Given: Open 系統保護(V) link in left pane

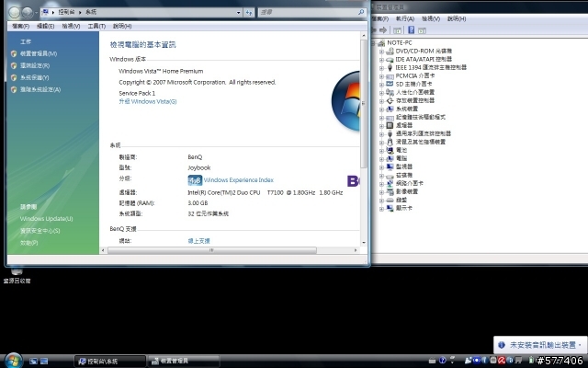Looking at the screenshot, I should click(34, 77).
